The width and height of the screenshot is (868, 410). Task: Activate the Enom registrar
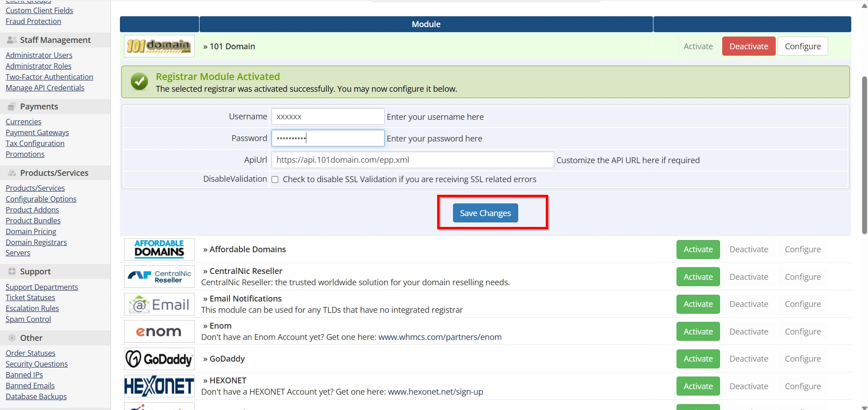click(x=698, y=331)
